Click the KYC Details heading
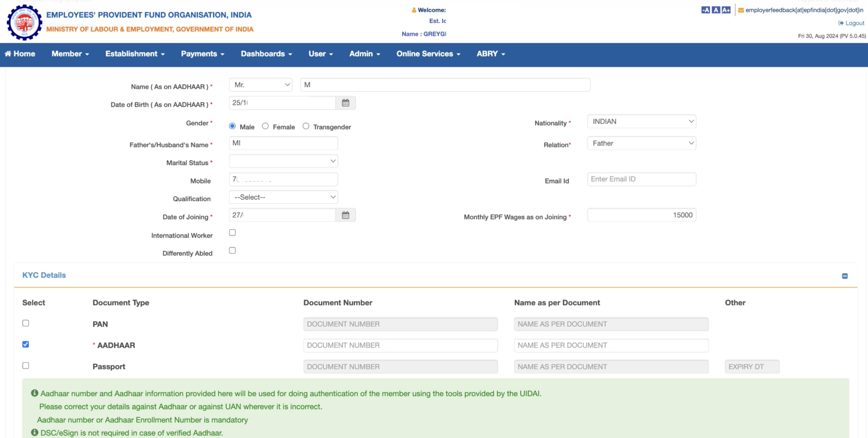 pos(44,275)
